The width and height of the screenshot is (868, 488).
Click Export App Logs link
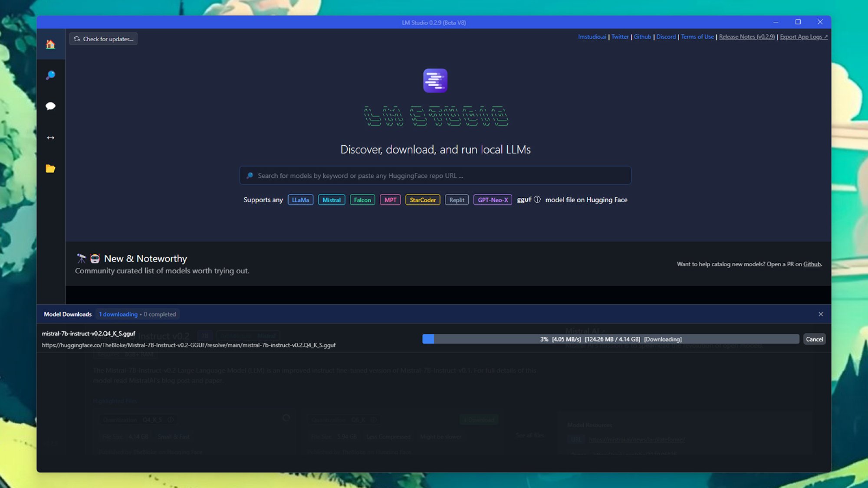pos(804,37)
